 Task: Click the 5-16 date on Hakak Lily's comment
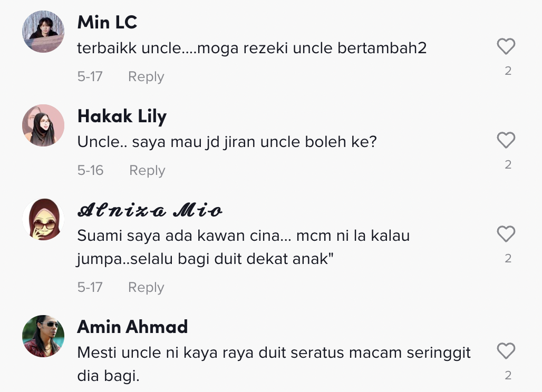pyautogui.click(x=90, y=170)
